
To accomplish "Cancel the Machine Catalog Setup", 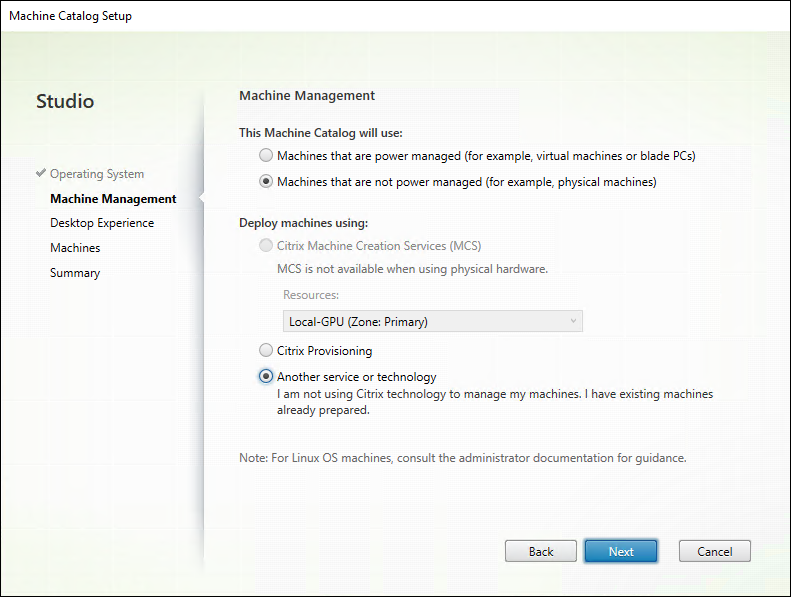I will point(714,551).
